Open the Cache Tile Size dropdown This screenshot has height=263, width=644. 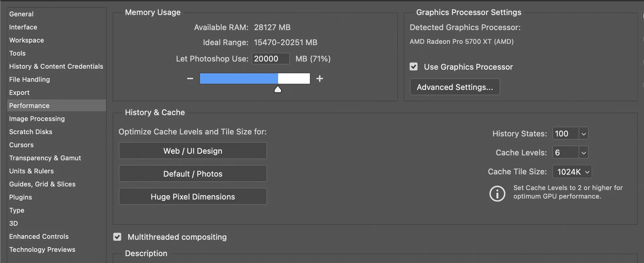click(x=572, y=172)
